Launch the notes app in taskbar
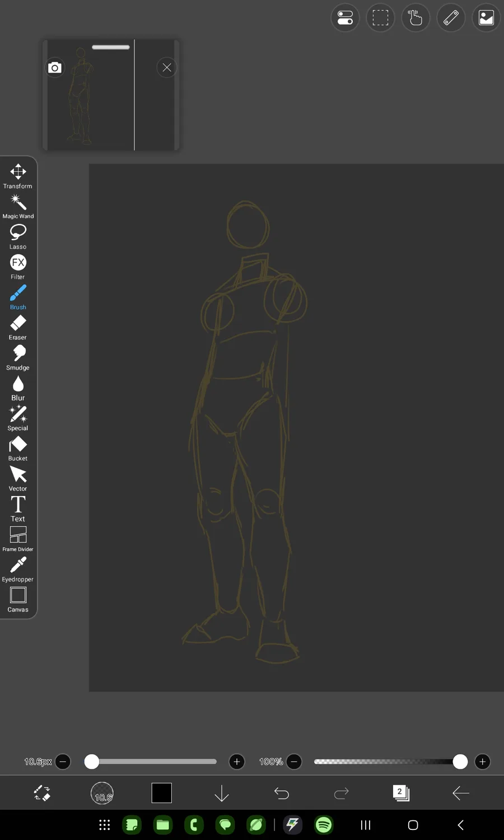Screen dimensions: 504x840 (132, 825)
